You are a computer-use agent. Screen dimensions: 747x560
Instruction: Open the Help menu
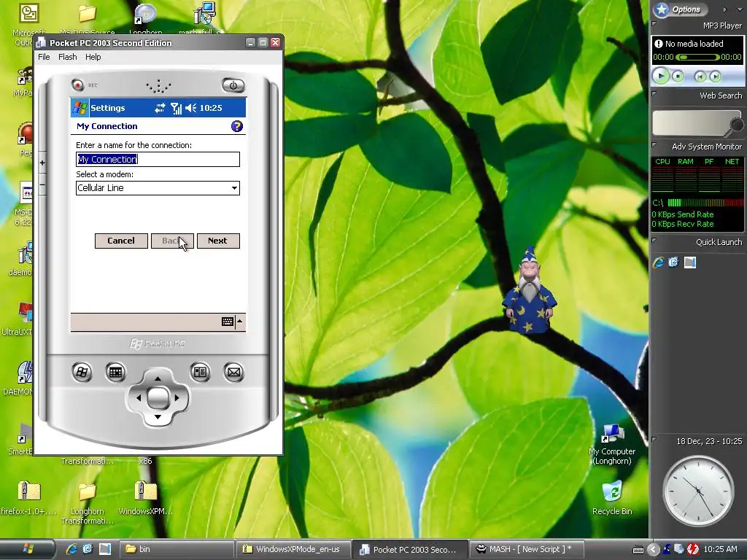(93, 57)
